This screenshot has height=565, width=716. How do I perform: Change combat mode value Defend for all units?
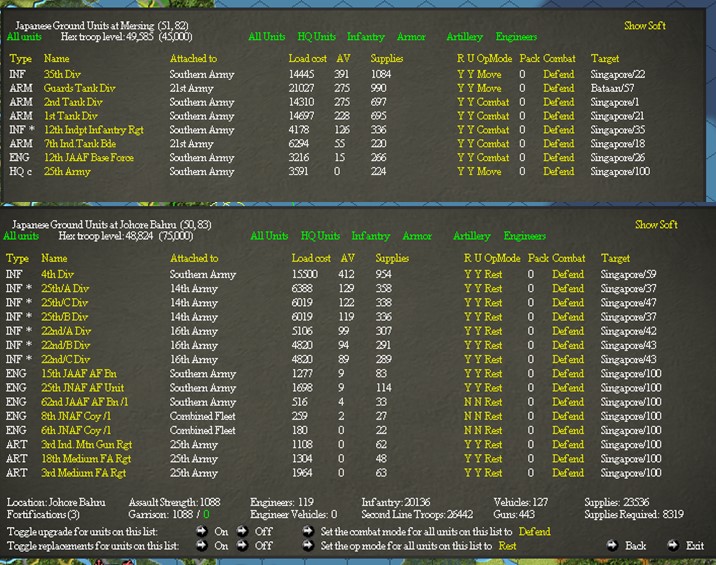click(534, 532)
